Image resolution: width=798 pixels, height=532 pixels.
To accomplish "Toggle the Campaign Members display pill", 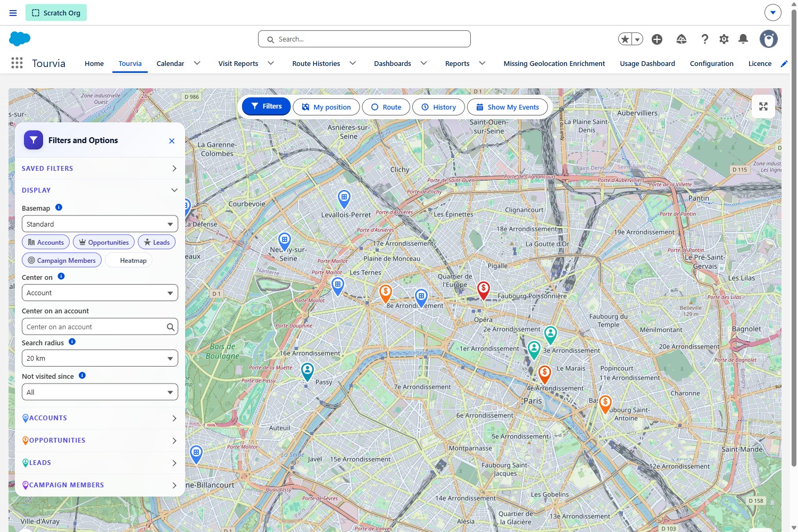I will pos(62,260).
